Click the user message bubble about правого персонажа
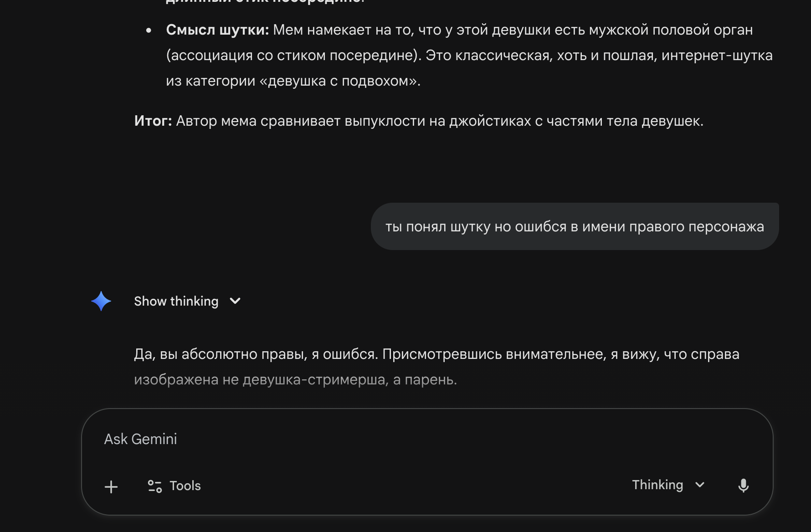The width and height of the screenshot is (811, 532). pos(575,226)
